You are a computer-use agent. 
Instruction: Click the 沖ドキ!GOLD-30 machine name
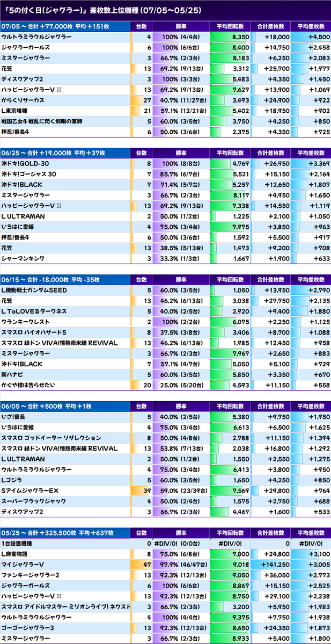25,163
